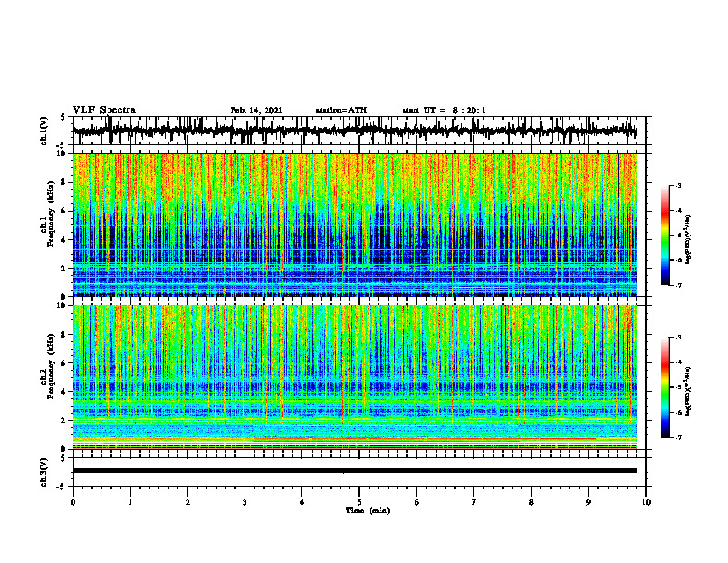Image resolution: width=728 pixels, height=563 pixels.
Task: Click the "VLF Spectra" title text
Action: point(104,110)
